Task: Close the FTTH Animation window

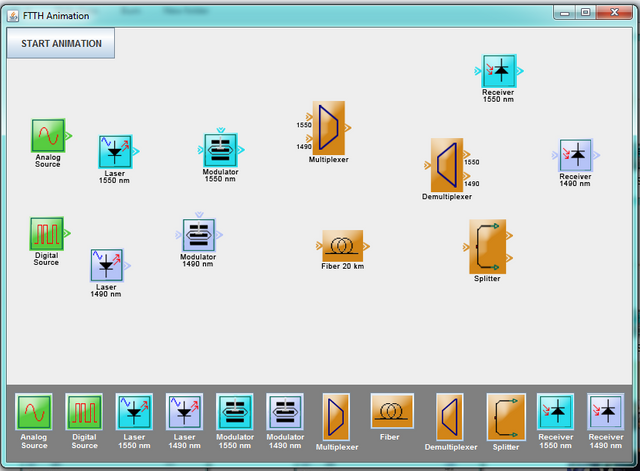Action: pos(614,13)
